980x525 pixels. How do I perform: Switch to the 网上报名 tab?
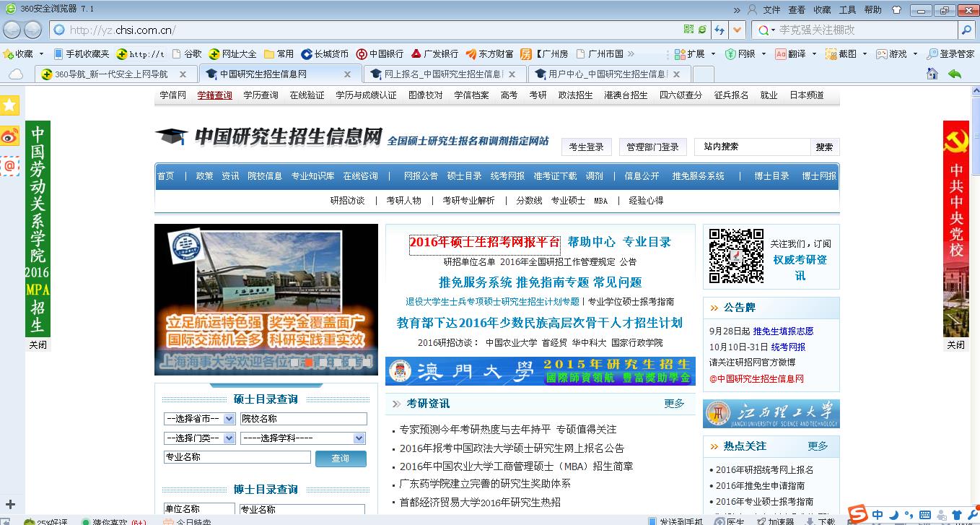click(x=444, y=74)
